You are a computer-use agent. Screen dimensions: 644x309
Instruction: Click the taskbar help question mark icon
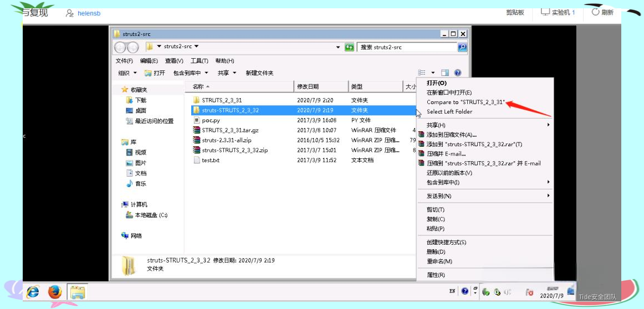[x=464, y=291]
